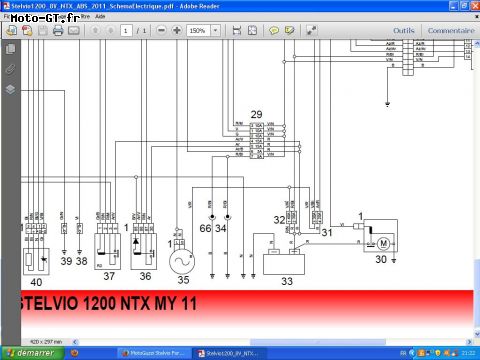
Task: Click component number 35 label
Action: [x=183, y=280]
